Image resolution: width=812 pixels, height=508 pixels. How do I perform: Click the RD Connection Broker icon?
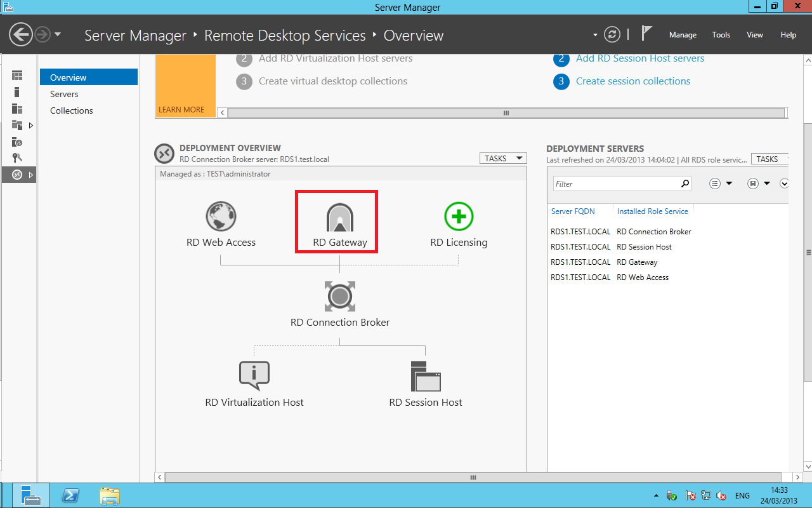pyautogui.click(x=340, y=297)
